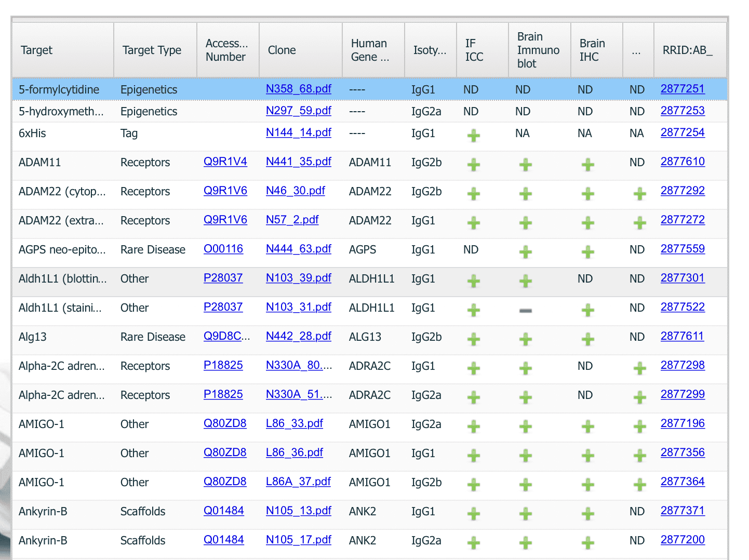This screenshot has width=749, height=560.
Task: Open the L86A_37.pdf clone link
Action: [298, 482]
